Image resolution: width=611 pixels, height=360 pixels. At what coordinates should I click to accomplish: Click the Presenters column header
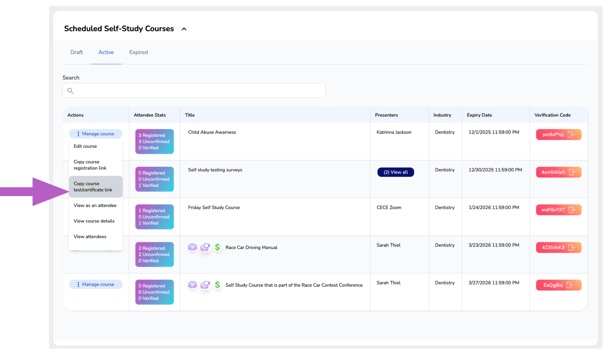[386, 115]
